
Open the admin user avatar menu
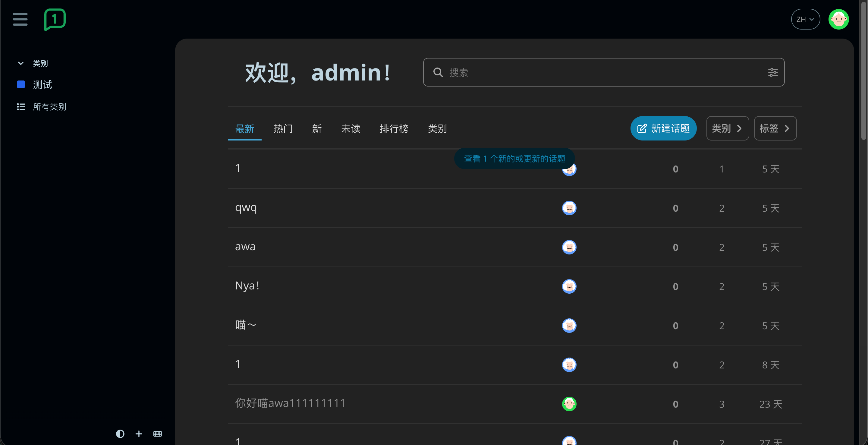click(x=838, y=20)
